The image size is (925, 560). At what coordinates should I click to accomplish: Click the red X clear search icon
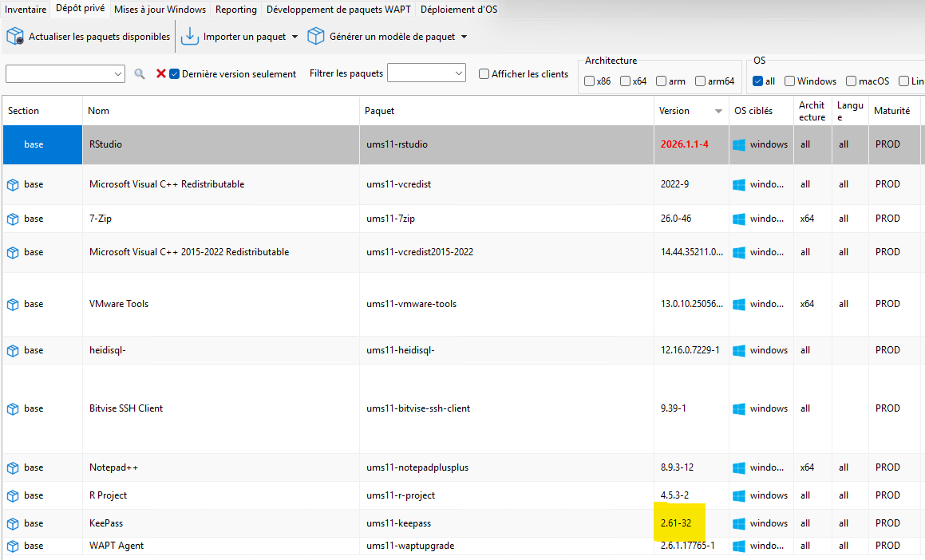(160, 73)
